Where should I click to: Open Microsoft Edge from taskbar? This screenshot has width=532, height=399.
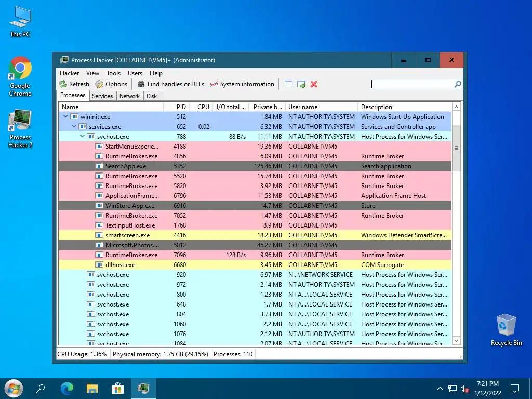[x=67, y=389]
